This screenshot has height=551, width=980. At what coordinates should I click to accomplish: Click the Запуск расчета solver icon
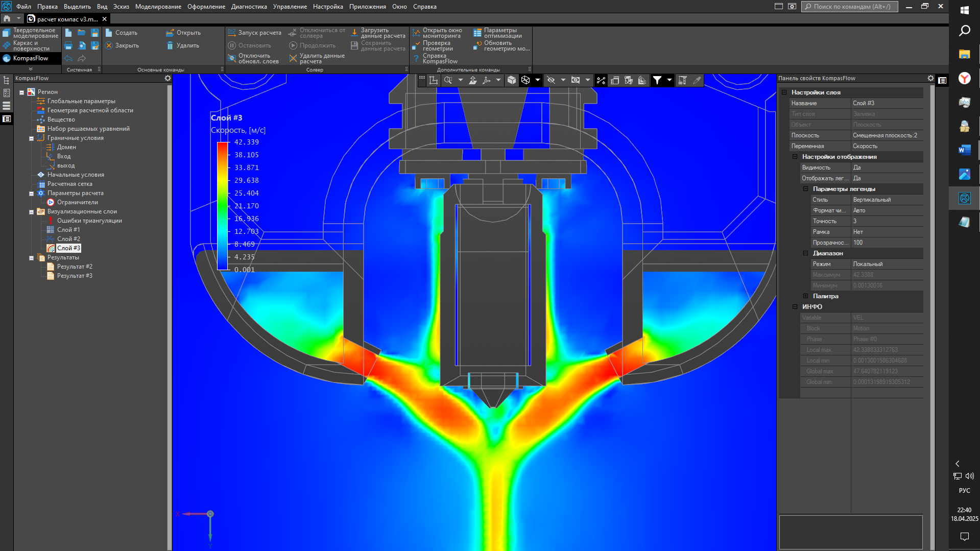(232, 33)
